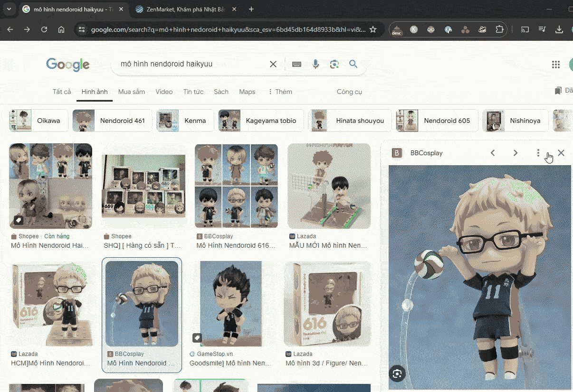The image size is (573, 392).
Task: Open preview panel more options menu
Action: tap(538, 153)
